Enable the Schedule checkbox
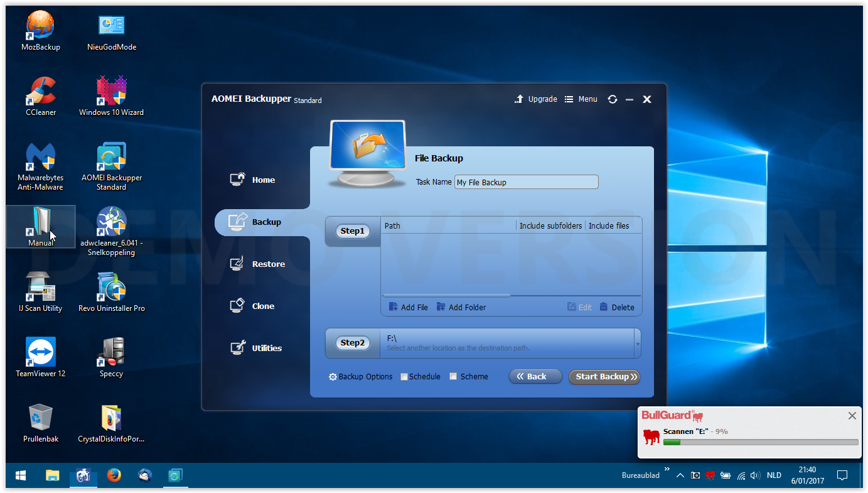 point(404,377)
